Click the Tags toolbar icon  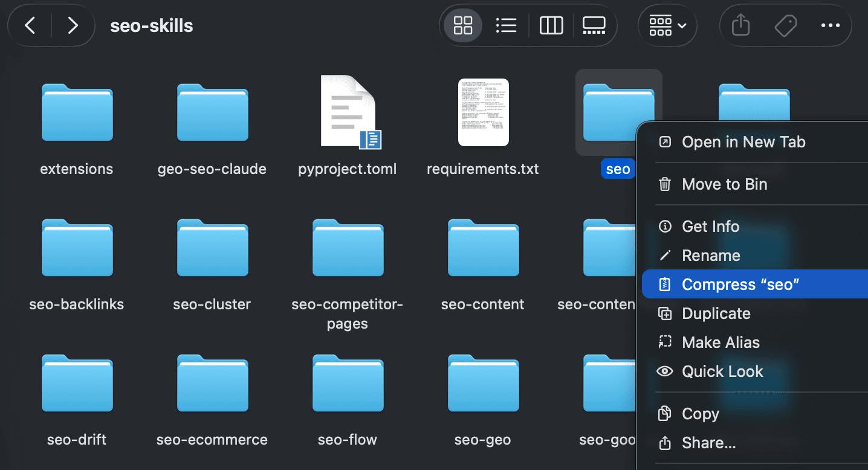785,25
